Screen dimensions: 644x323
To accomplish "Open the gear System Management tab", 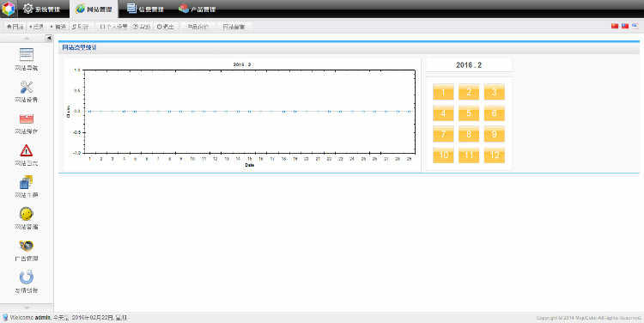I will (41, 9).
